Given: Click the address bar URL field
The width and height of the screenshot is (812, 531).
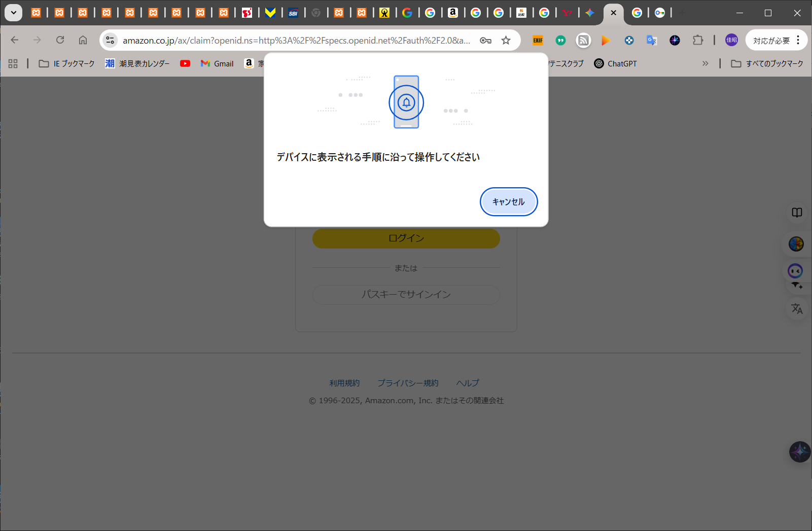Looking at the screenshot, I should (296, 41).
